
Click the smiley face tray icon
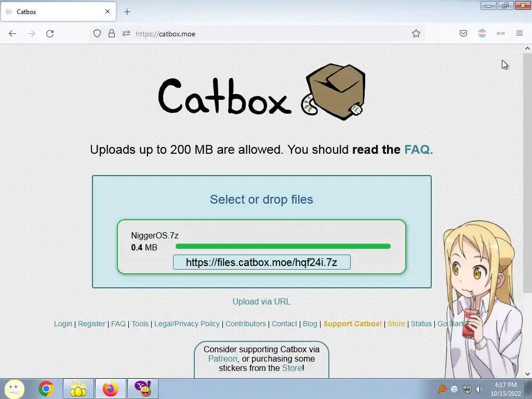click(x=455, y=389)
